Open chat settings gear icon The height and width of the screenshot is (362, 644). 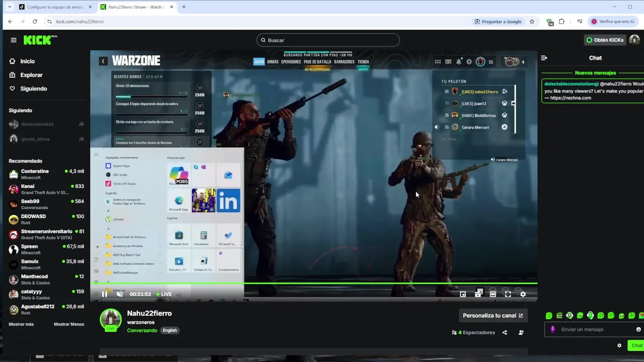619,345
